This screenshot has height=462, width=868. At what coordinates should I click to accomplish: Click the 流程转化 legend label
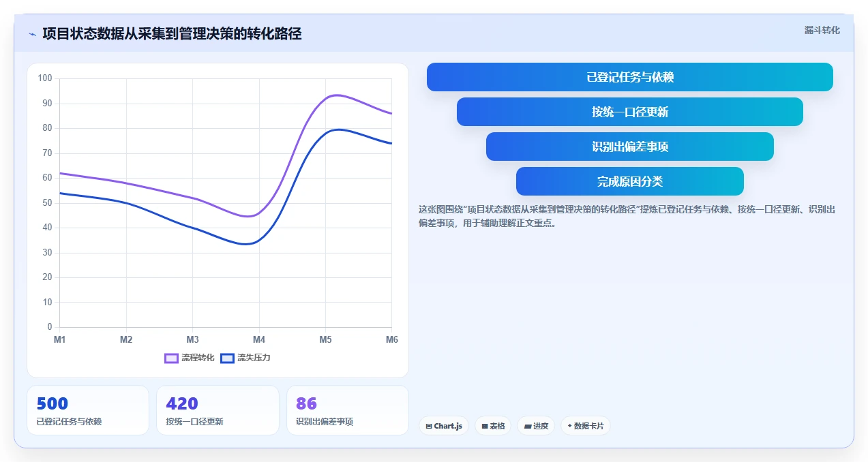coord(198,358)
